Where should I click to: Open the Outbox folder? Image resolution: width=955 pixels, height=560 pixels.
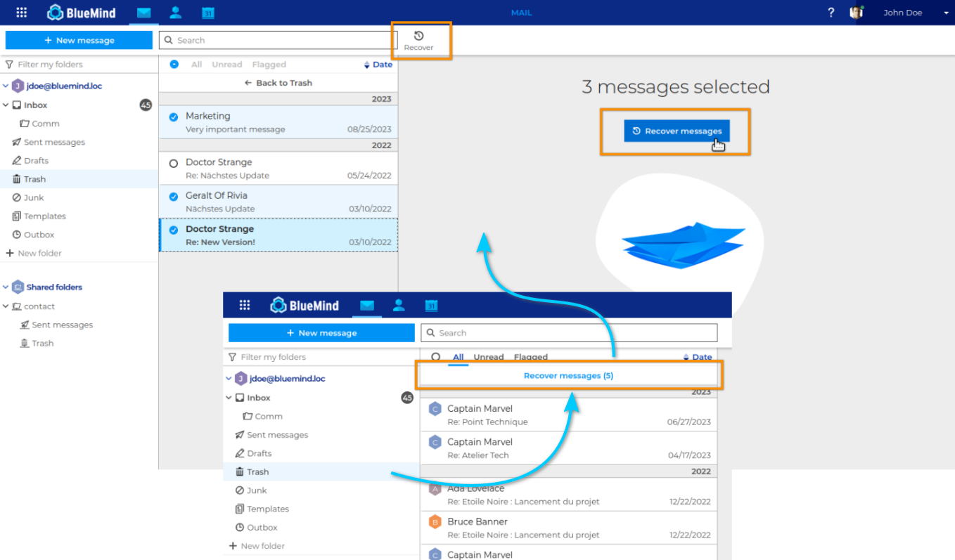click(39, 235)
